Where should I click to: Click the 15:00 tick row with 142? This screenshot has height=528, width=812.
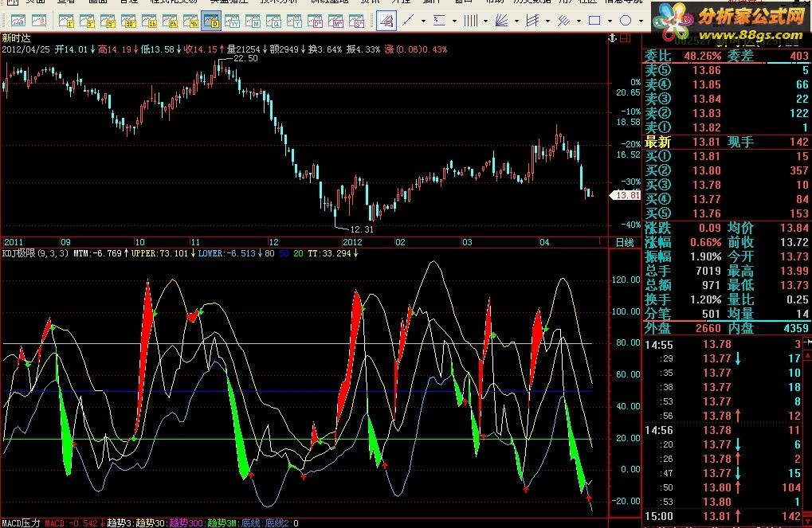(x=724, y=516)
